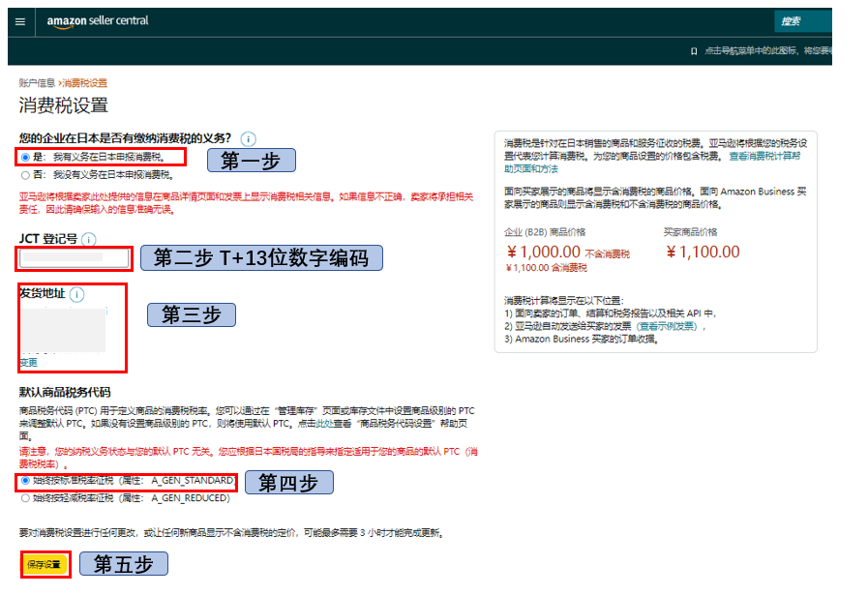Select 否 radio for no tax obligation
868x595 pixels.
point(25,175)
